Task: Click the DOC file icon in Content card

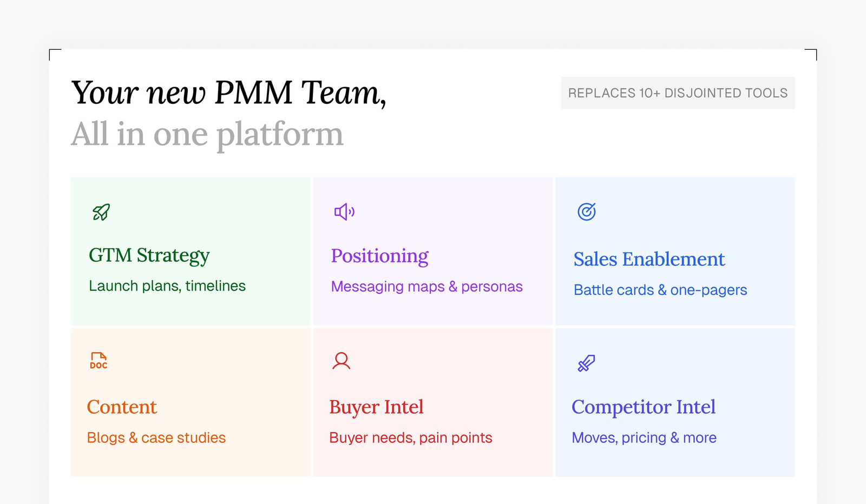Action: tap(99, 361)
